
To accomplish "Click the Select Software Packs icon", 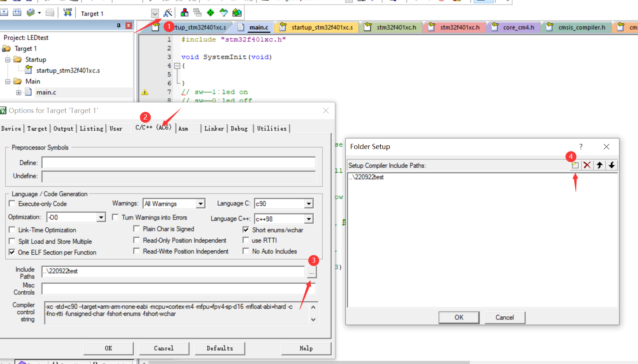I will pos(224,13).
